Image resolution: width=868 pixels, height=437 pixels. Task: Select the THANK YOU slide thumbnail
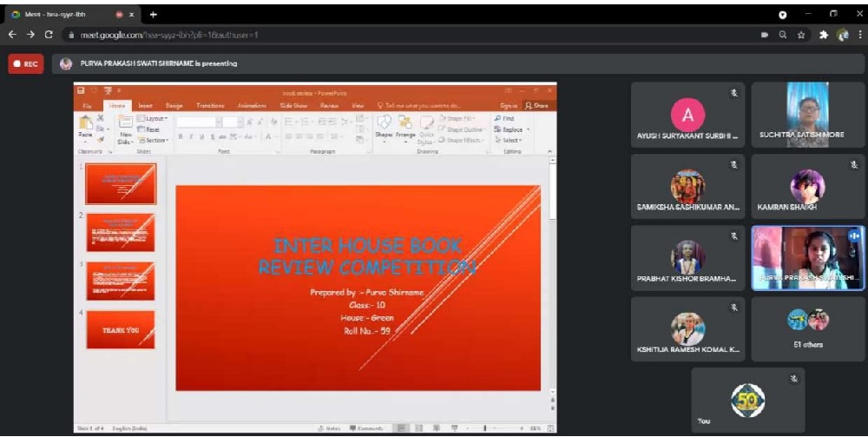pyautogui.click(x=121, y=330)
